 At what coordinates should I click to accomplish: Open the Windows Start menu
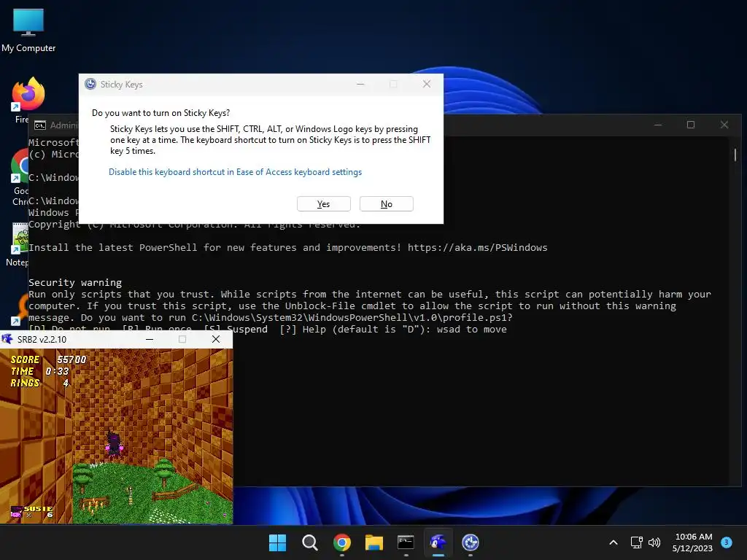(x=277, y=542)
